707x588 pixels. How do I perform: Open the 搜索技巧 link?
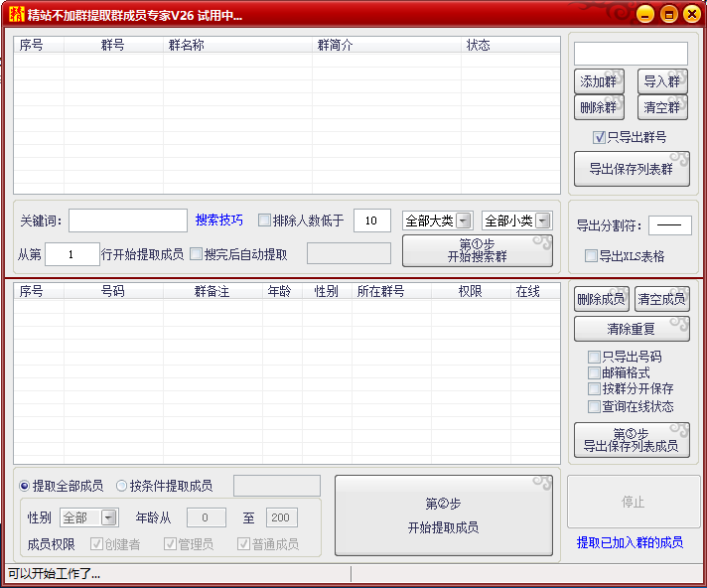[x=219, y=220]
